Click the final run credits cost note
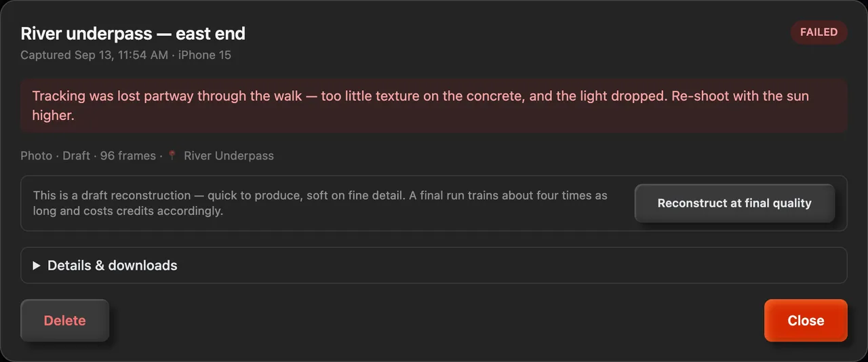This screenshot has height=362, width=868. (320, 203)
